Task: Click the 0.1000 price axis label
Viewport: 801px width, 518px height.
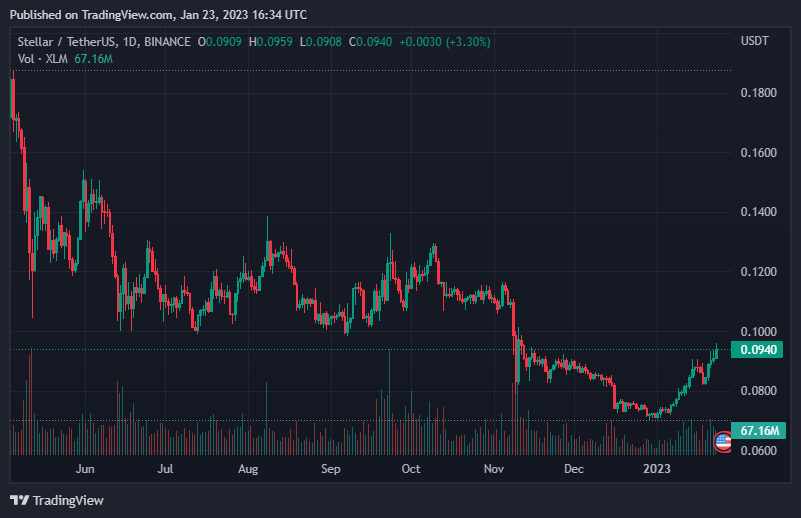Action: [x=759, y=332]
